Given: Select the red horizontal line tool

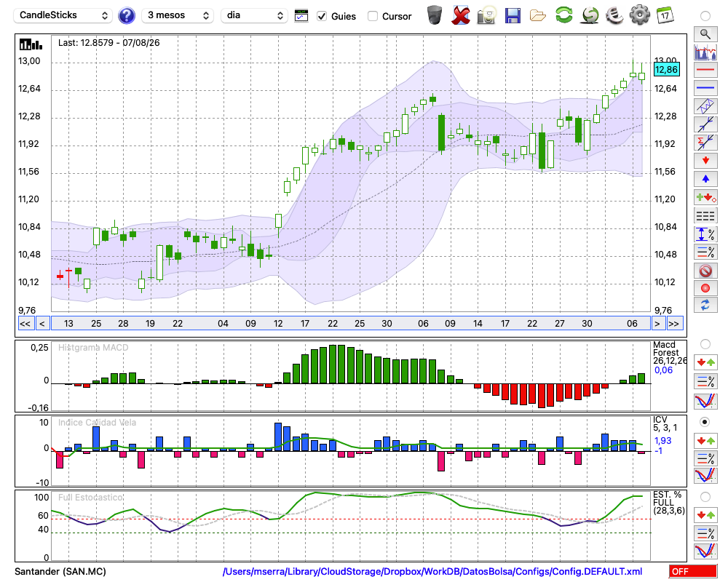Looking at the screenshot, I should point(705,70).
